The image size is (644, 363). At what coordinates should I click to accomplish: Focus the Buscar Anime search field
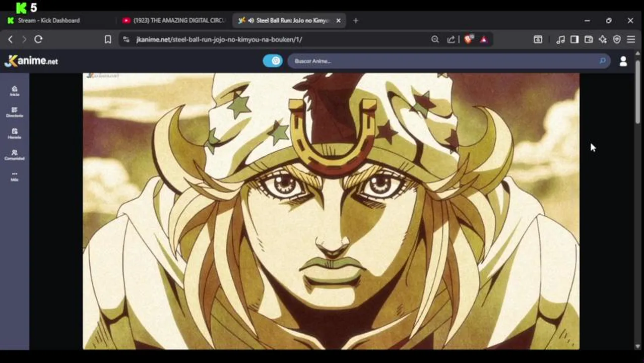[448, 61]
